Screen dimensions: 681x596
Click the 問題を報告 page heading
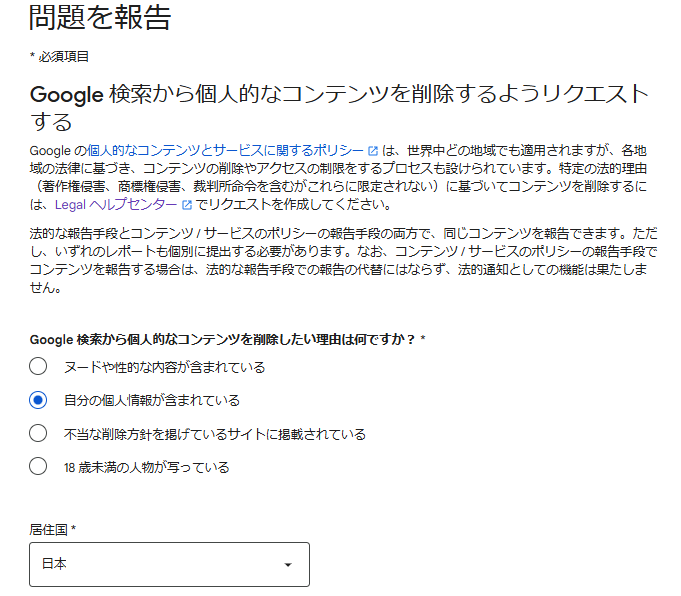pyautogui.click(x=100, y=18)
